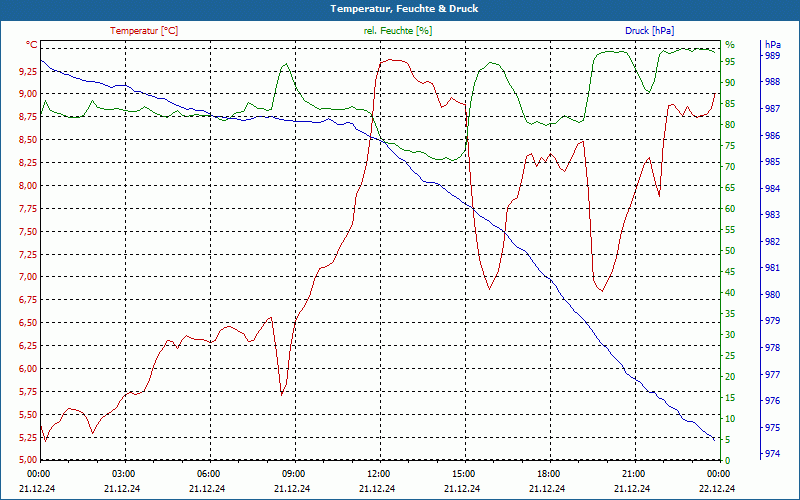The image size is (800, 500).
Task: Click the '5,50' temperature axis value
Action: click(28, 415)
